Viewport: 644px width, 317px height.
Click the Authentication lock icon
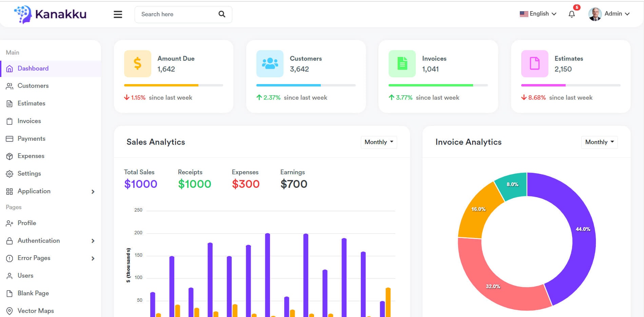click(x=9, y=241)
